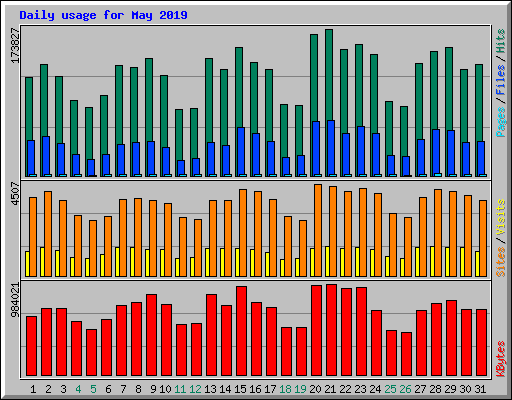This screenshot has height=400, width=512.
Task: Select the orange visits bar for day 15
Action: 243,233
